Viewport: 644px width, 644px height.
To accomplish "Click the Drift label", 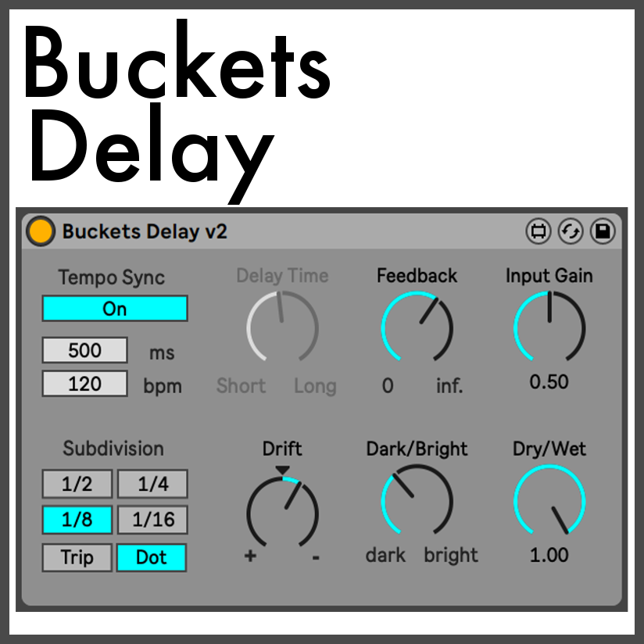I will click(282, 449).
